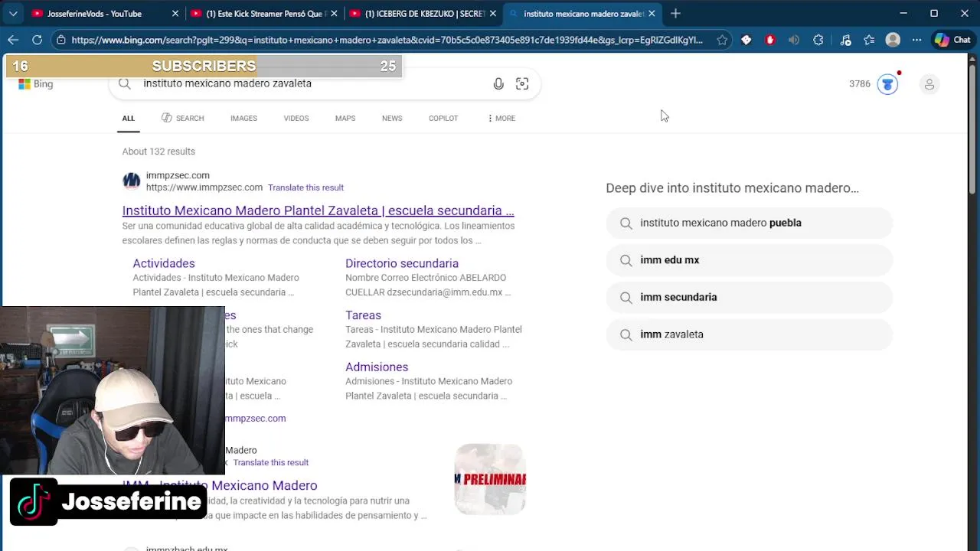The image size is (980, 551).
Task: Start voice search with microphone icon
Action: [498, 84]
